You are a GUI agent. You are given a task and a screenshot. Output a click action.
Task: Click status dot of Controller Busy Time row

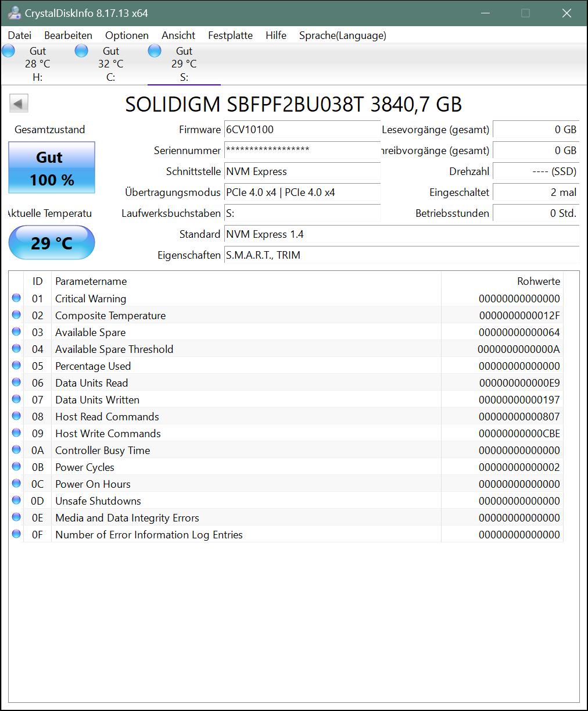[x=16, y=450]
